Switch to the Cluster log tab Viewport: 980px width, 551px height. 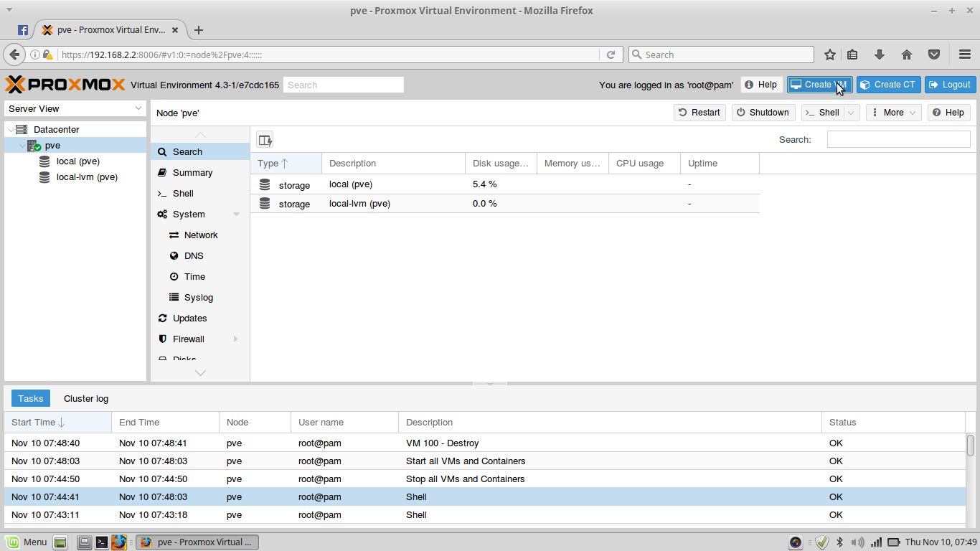(86, 399)
